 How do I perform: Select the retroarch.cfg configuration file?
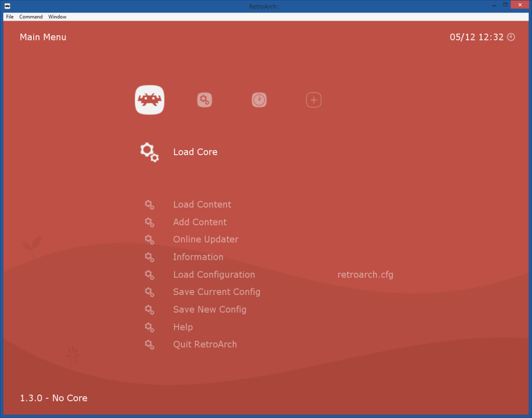[x=365, y=275]
